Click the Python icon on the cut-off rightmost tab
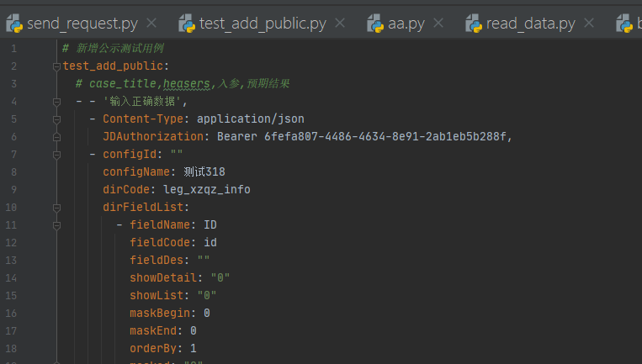 [x=623, y=23]
